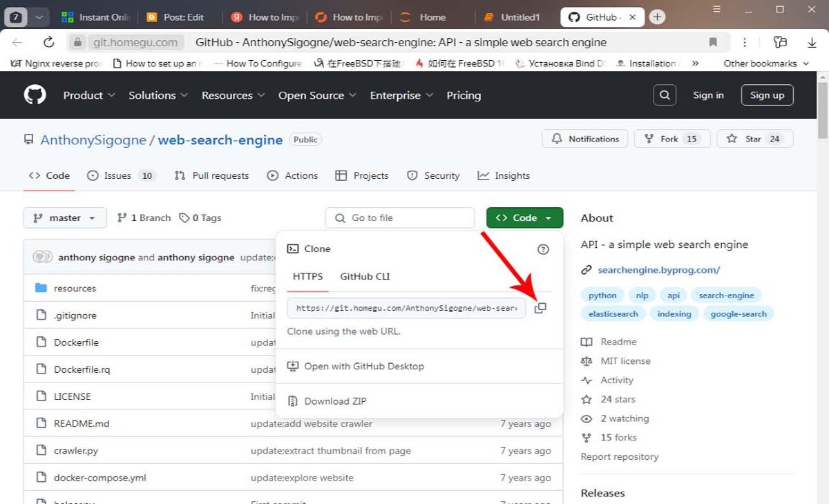Go back with browser back arrow

(x=17, y=42)
